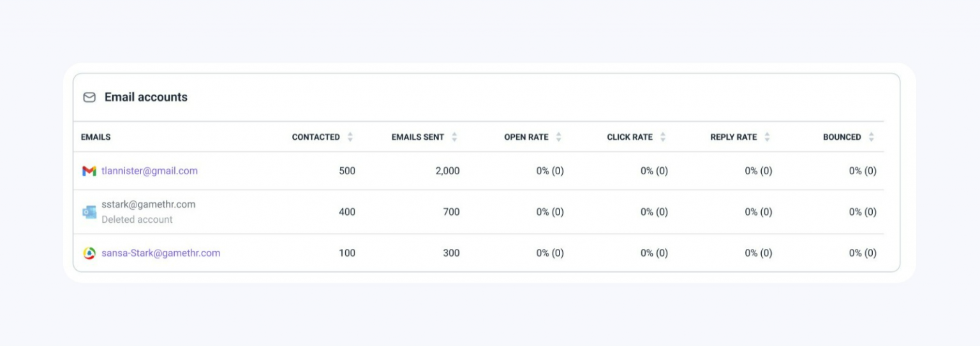Sort by Open Rate column arrows
Screen dimensions: 980x346
559,137
